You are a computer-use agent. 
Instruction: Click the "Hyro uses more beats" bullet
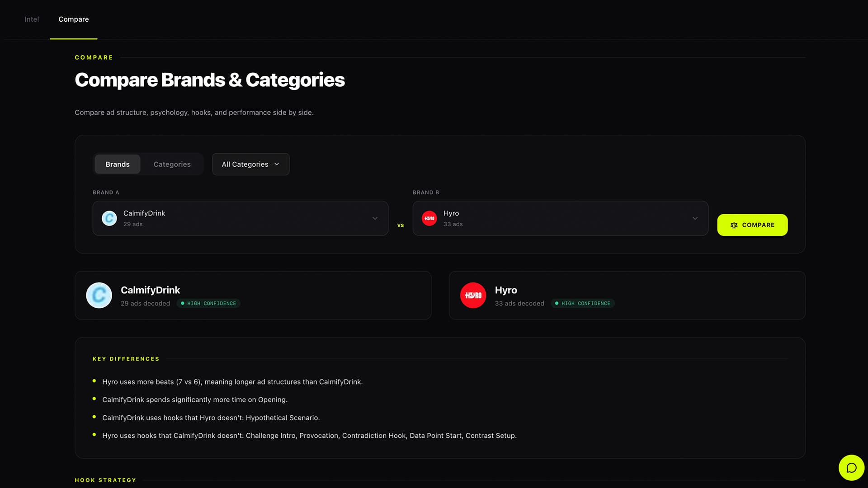tap(232, 382)
